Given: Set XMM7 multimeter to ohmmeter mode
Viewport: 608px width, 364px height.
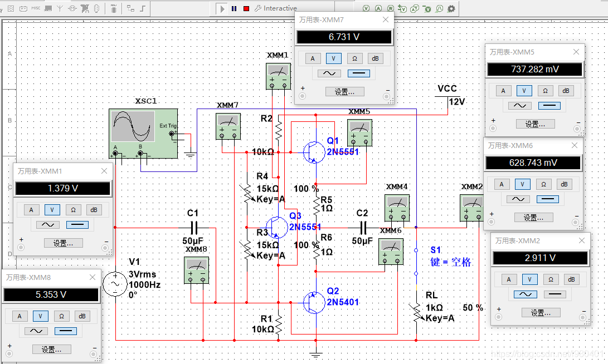Looking at the screenshot, I should 354,58.
